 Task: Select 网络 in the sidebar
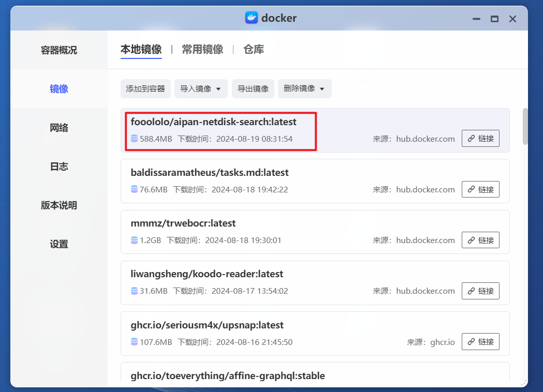coord(58,127)
